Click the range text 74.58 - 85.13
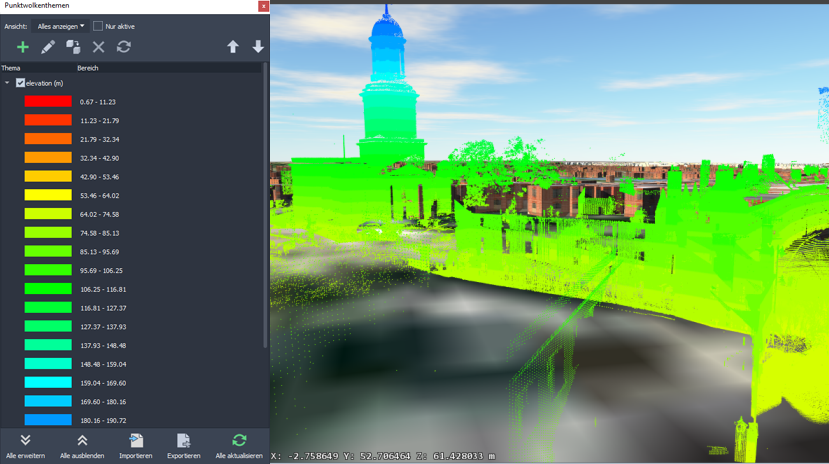The height and width of the screenshot is (464, 829). [x=99, y=233]
